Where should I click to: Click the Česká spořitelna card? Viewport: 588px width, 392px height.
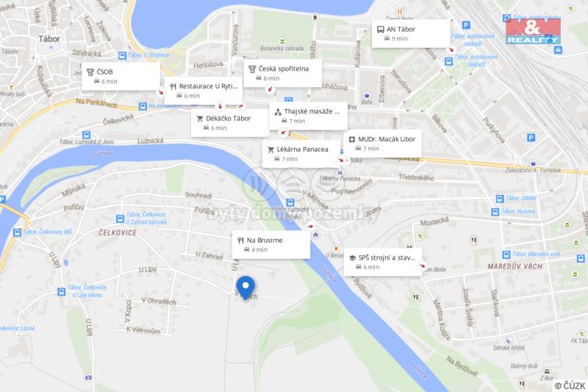coord(283,73)
